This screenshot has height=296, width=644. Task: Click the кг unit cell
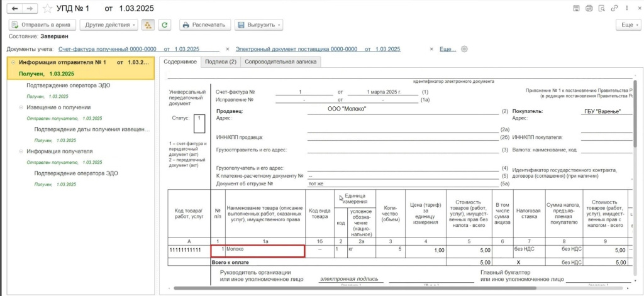point(362,251)
